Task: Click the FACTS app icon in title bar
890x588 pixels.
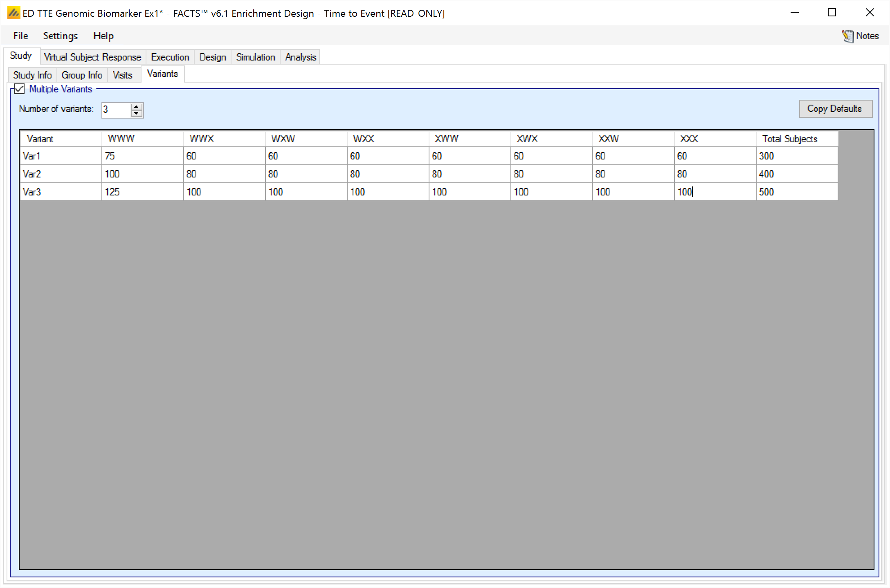Action: (x=13, y=13)
